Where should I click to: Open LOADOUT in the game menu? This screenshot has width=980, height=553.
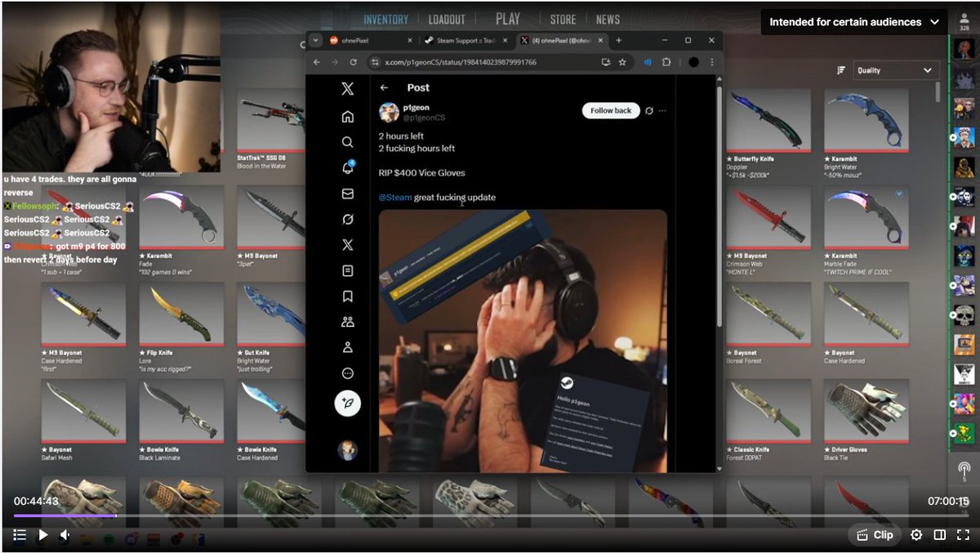(446, 20)
